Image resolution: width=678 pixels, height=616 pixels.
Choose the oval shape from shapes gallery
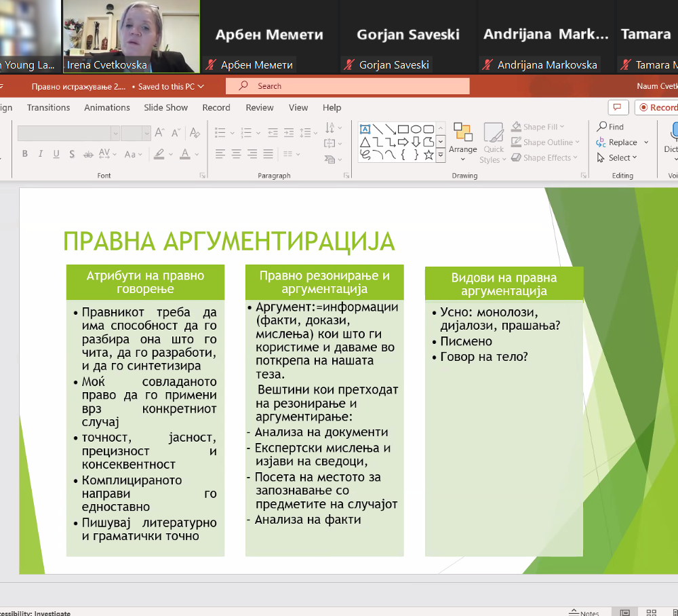tap(416, 129)
